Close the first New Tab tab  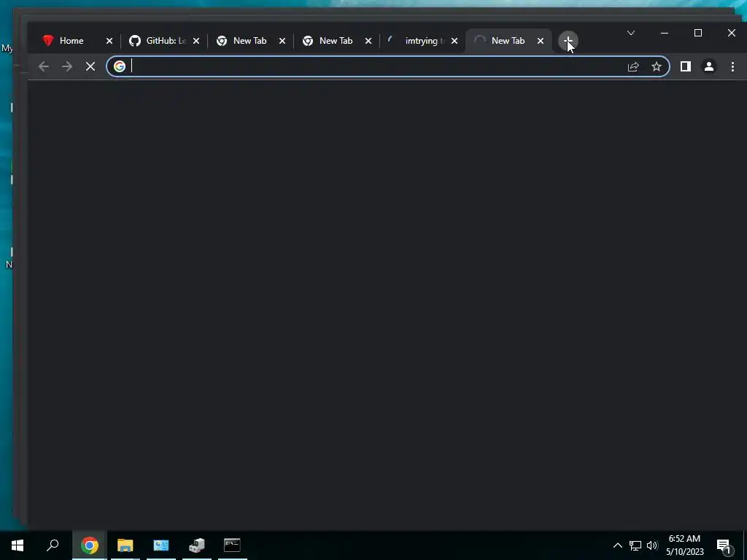point(282,41)
